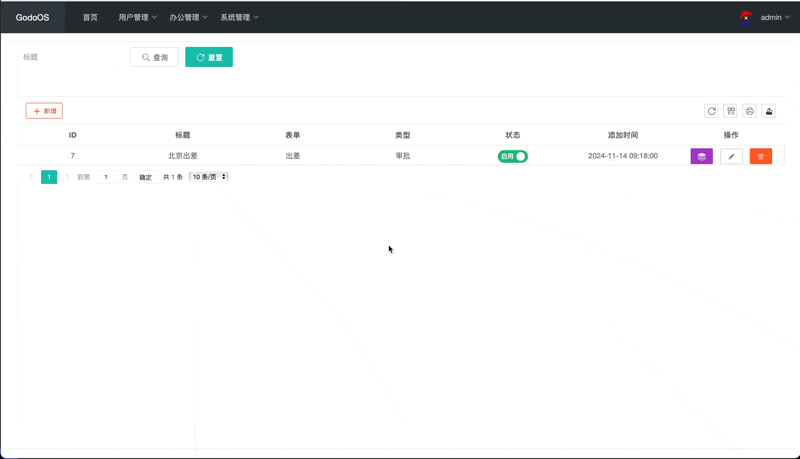Click the admin avatar icon
The image size is (800, 459).
746,17
